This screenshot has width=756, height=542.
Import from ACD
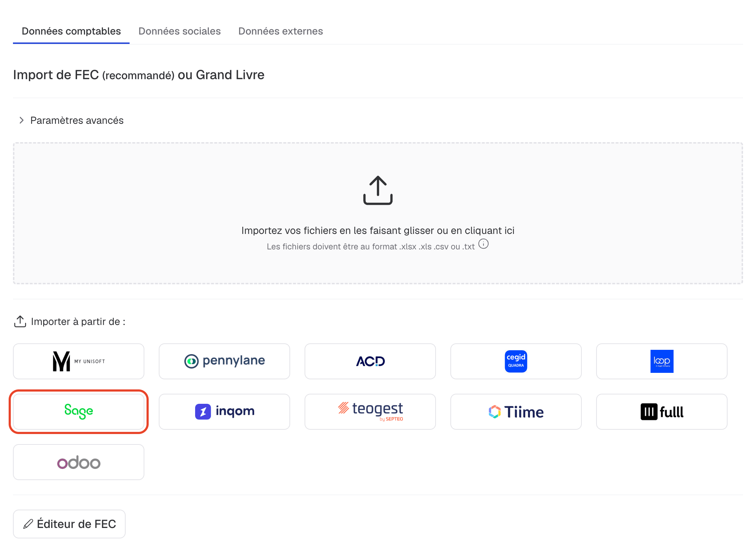(370, 361)
